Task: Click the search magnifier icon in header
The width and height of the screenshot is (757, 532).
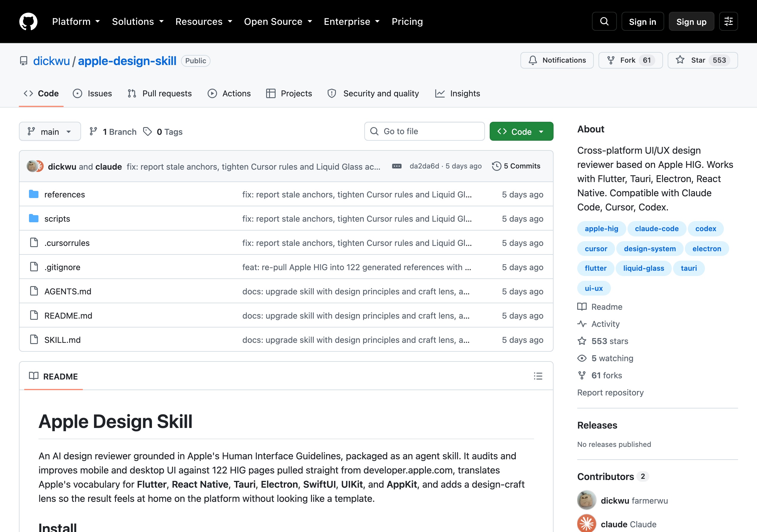Action: point(604,21)
